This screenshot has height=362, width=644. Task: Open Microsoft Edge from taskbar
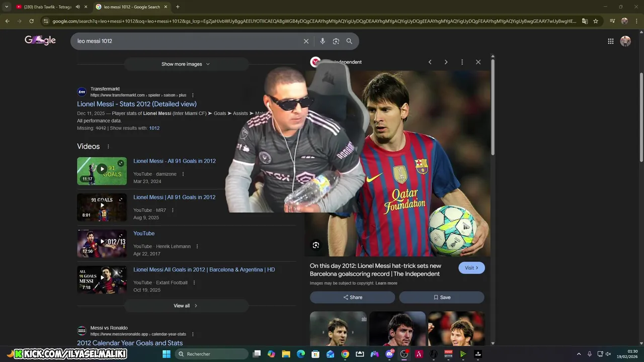pyautogui.click(x=301, y=354)
